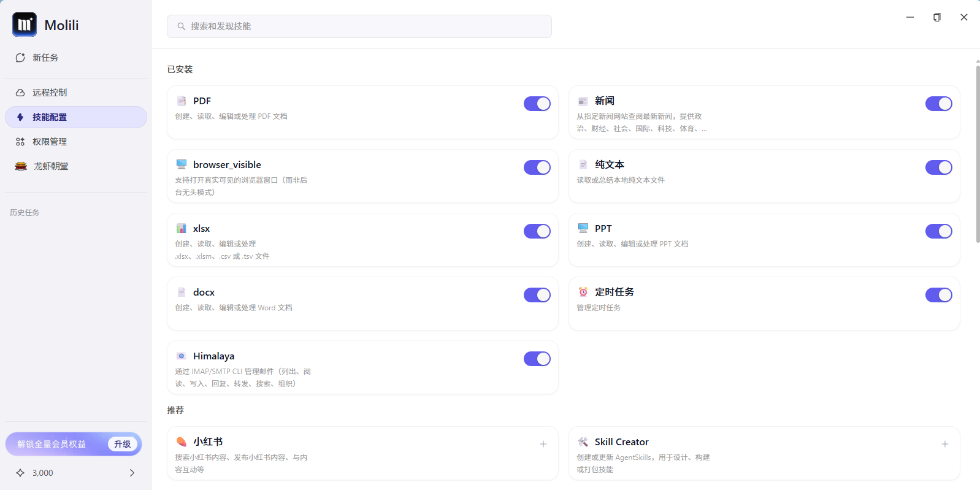980x490 pixels.
Task: Disable the PDF skill toggle
Action: [537, 104]
